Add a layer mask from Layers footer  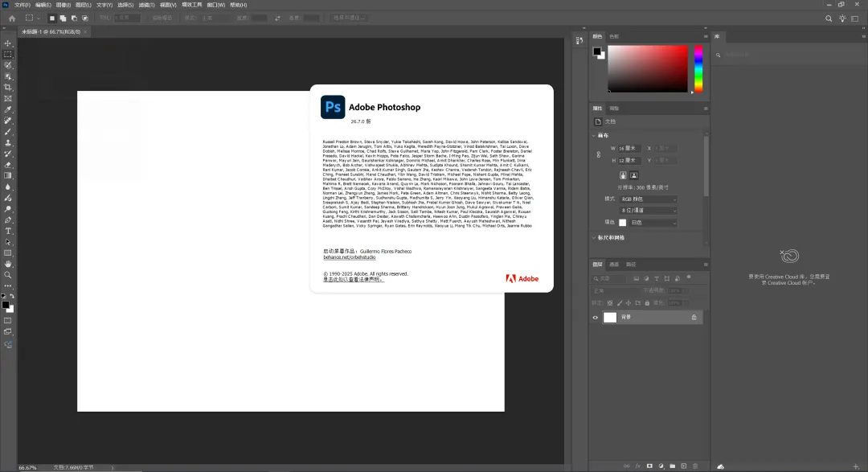[x=649, y=466]
